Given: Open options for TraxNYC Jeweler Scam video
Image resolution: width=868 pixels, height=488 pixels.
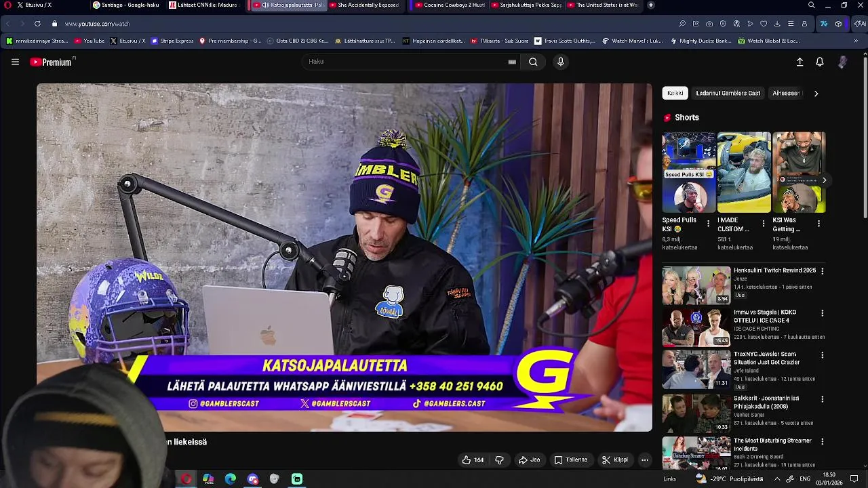Looking at the screenshot, I should 823,355.
